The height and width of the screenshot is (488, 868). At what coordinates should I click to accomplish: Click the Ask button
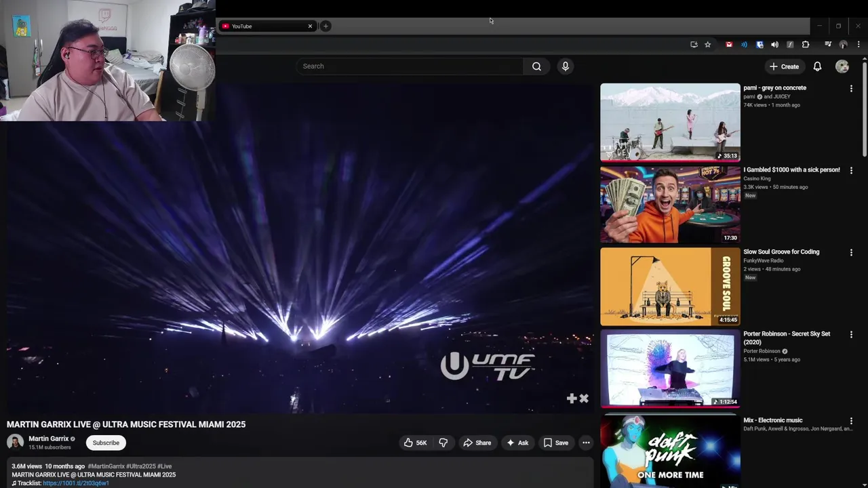click(x=517, y=443)
